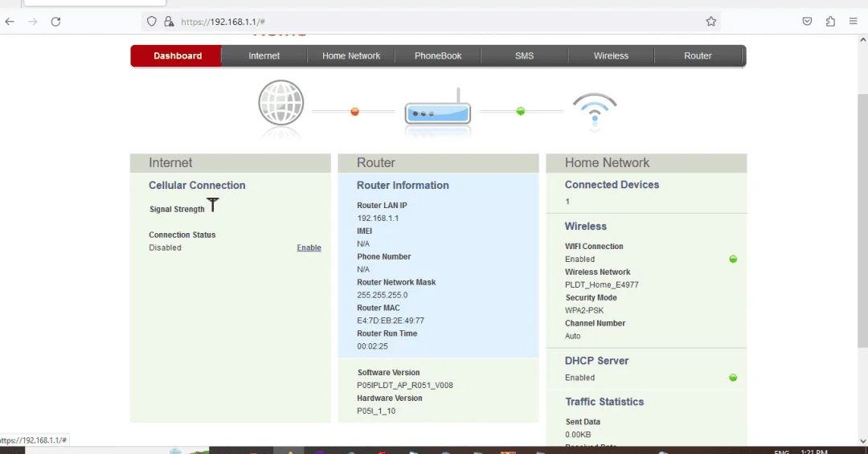Screen dimensions: 868x454
Task: Click the Wireless section heading
Action: click(585, 227)
